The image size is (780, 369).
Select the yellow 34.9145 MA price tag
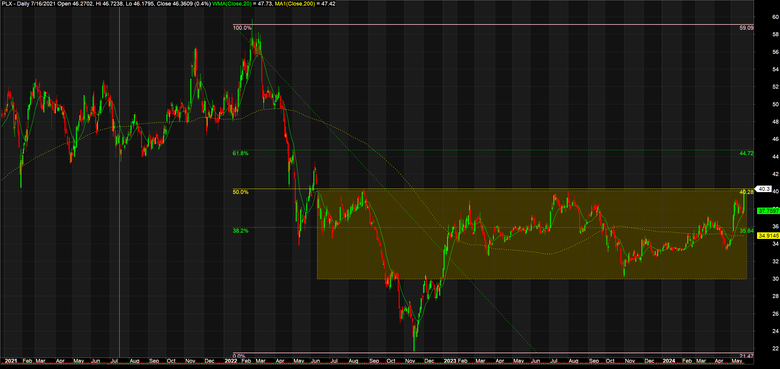pyautogui.click(x=767, y=236)
